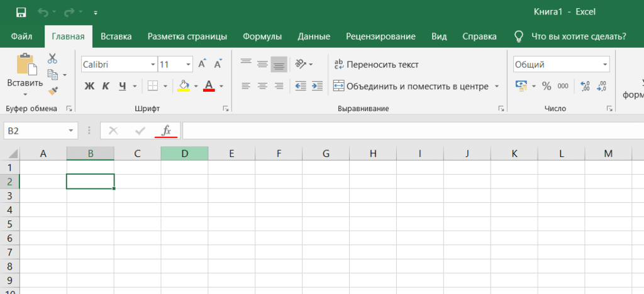Viewport: 644px width, 294px height.
Task: Click the Decrease Indent icon
Action: pos(301,86)
